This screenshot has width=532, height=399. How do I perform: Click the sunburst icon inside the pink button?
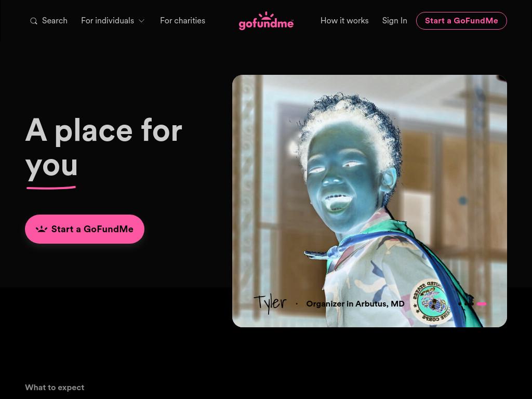(x=42, y=229)
